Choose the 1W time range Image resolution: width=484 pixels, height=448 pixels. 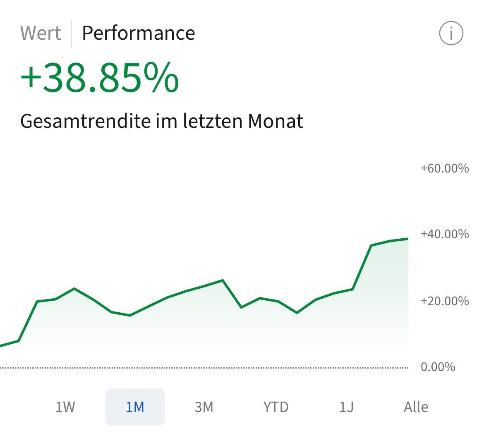(x=65, y=407)
